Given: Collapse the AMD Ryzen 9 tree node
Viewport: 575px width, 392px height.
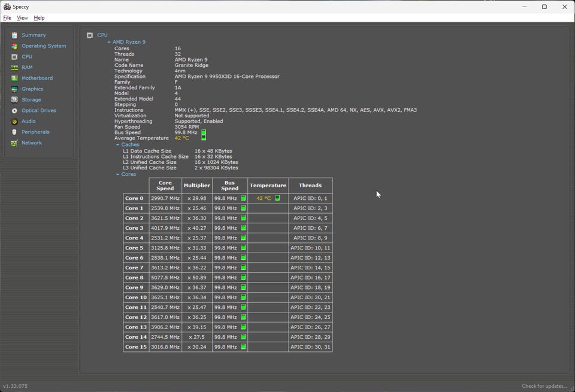Looking at the screenshot, I should pos(109,42).
